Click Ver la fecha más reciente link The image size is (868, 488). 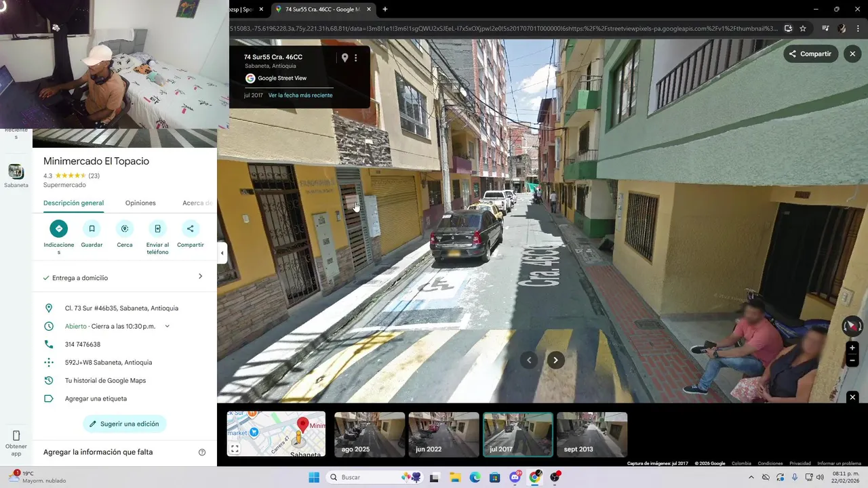pyautogui.click(x=300, y=96)
